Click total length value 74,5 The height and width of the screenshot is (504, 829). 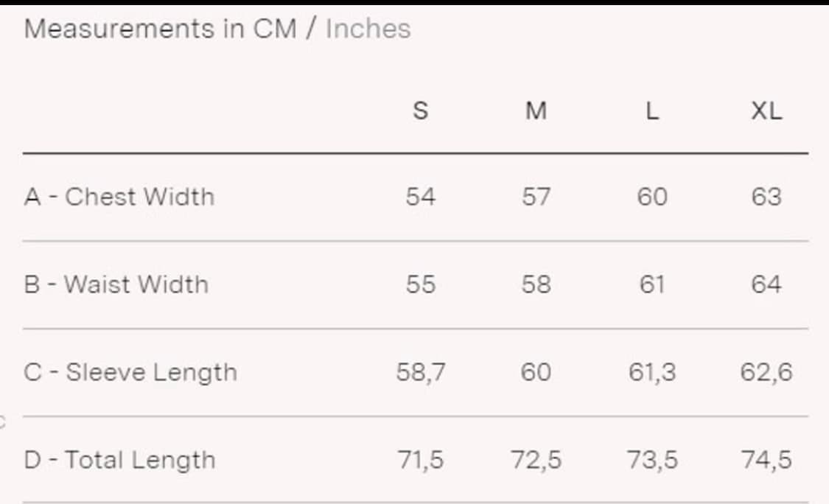point(766,460)
